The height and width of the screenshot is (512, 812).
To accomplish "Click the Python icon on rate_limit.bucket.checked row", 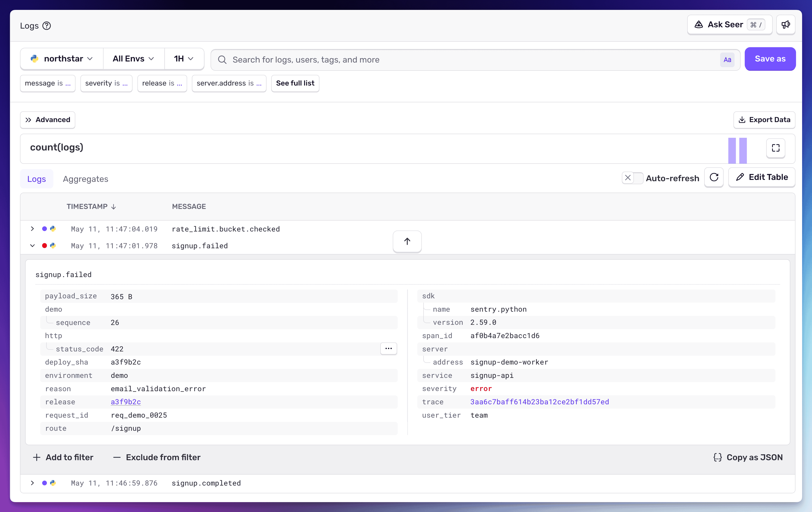I will 53,229.
